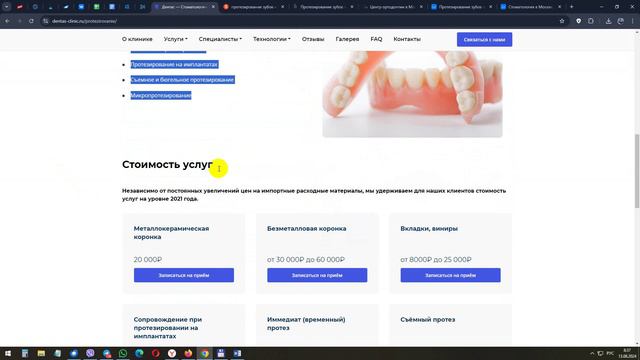The height and width of the screenshot is (360, 640).
Task: Click the page vertical scrollbar thumb
Action: 637,171
